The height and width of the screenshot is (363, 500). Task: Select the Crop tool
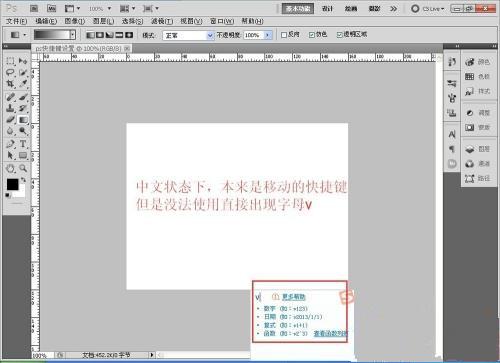(x=10, y=83)
